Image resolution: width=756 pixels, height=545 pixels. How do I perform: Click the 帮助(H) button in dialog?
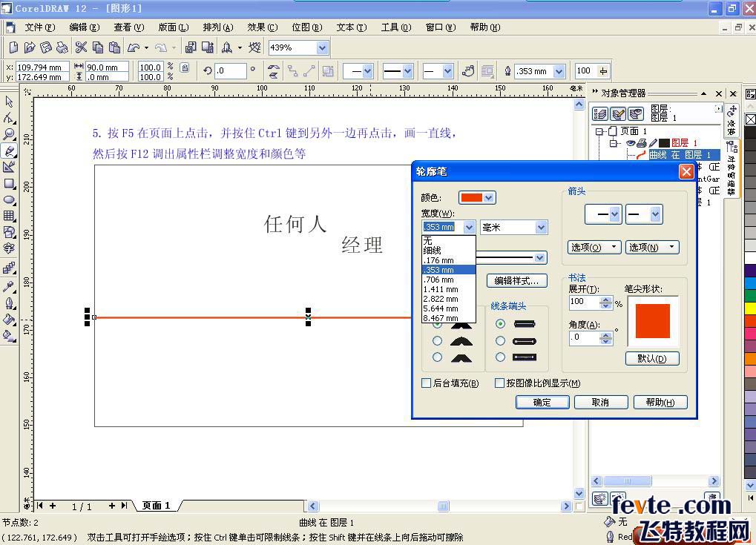[660, 402]
